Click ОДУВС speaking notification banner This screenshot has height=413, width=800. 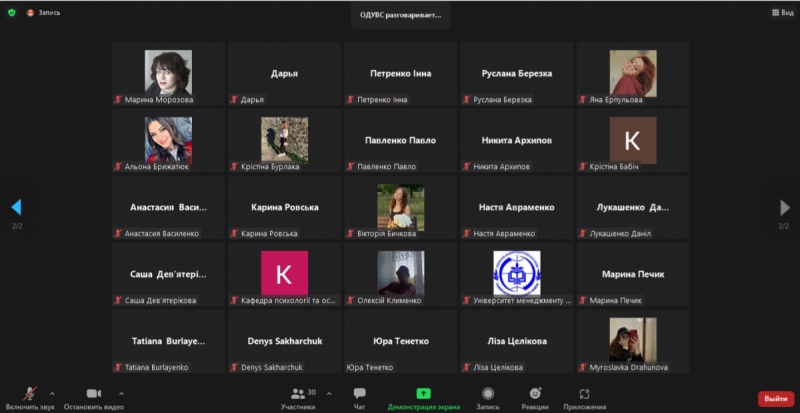400,15
